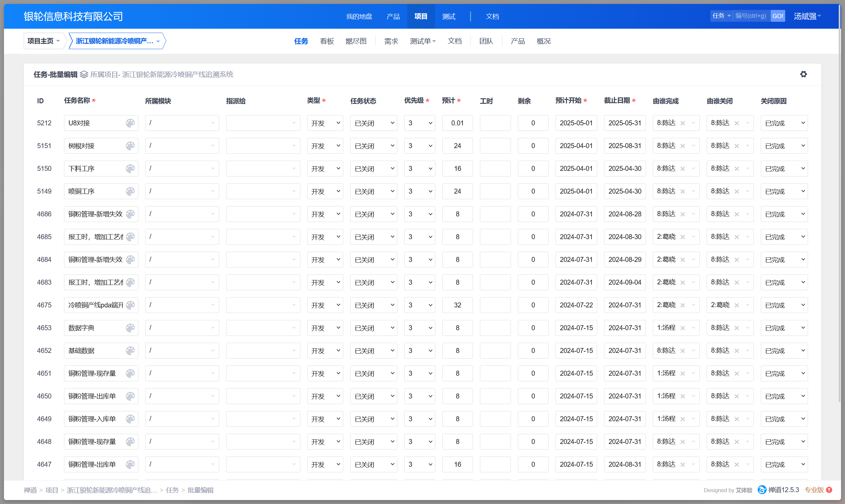Expand 任务状态 dropdown for task 5150
The width and height of the screenshot is (845, 504).
373,169
